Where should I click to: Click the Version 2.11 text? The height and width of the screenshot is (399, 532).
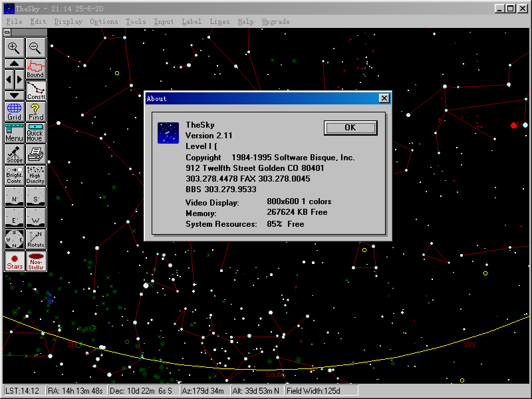(x=209, y=136)
